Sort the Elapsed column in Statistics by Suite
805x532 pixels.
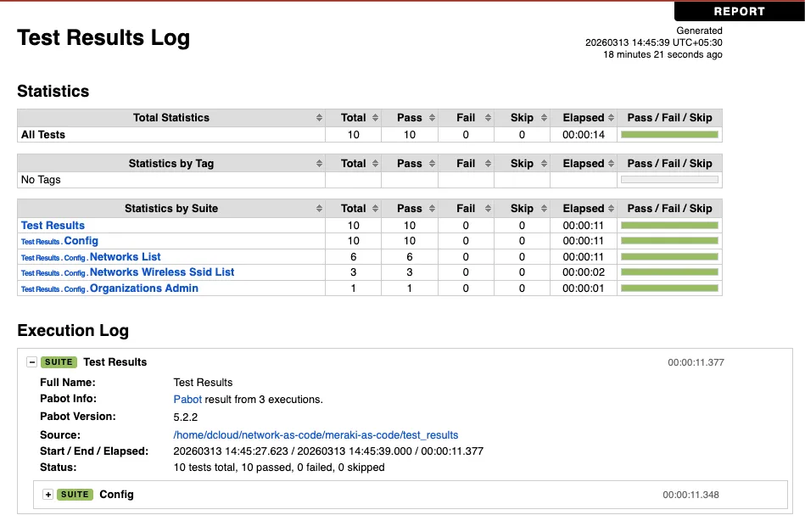pyautogui.click(x=585, y=208)
